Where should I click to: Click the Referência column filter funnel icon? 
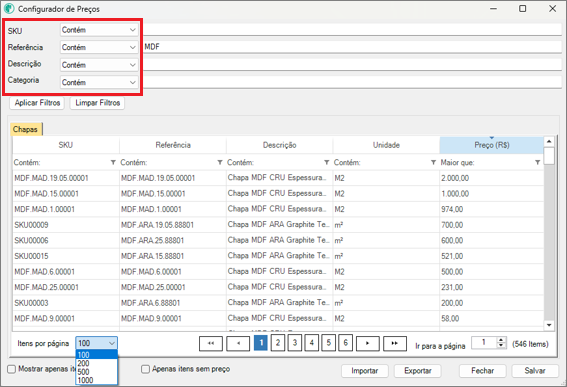pyautogui.click(x=220, y=162)
